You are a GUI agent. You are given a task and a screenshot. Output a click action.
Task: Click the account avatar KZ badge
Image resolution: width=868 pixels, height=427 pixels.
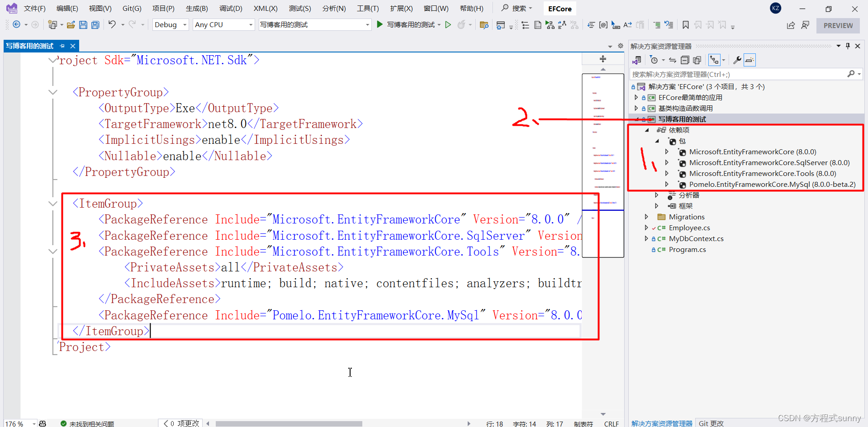pos(776,8)
